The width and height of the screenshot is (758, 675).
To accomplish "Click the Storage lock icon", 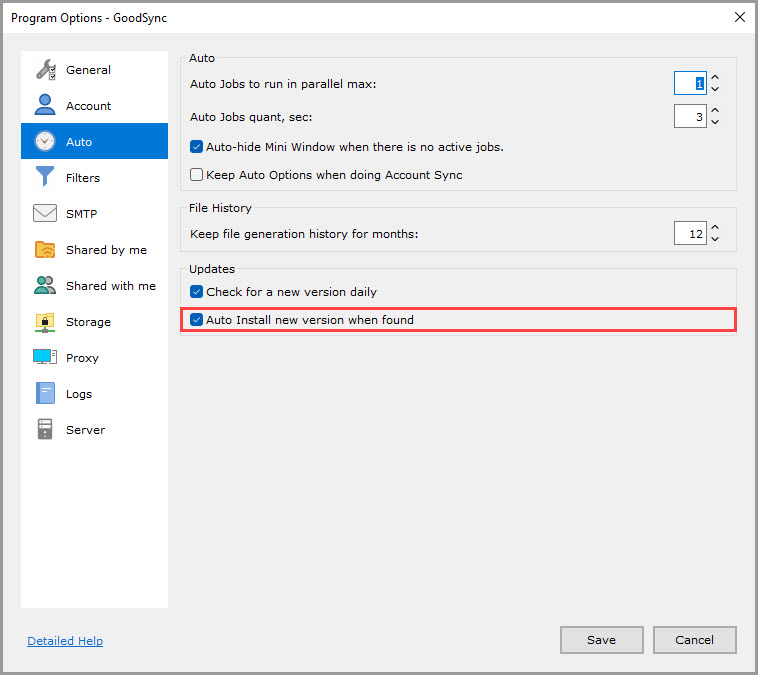I will [x=45, y=322].
